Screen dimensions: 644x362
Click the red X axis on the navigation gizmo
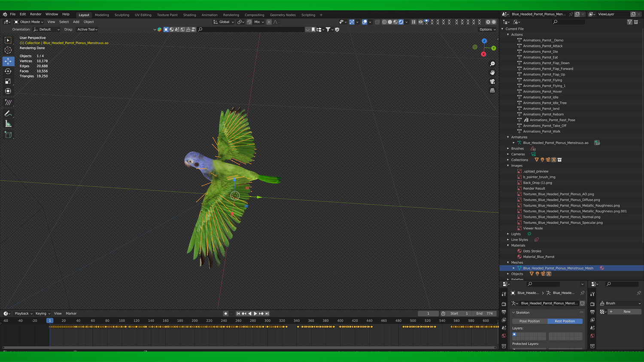click(483, 54)
